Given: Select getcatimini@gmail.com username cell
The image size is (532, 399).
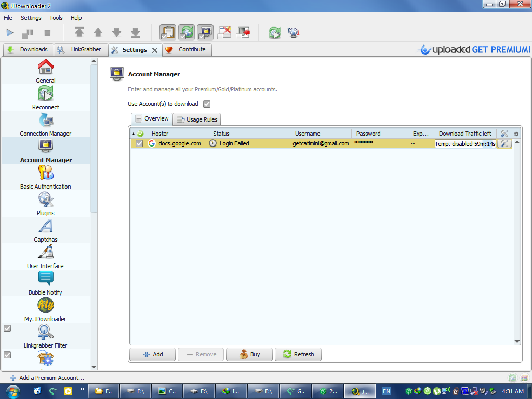Looking at the screenshot, I should click(321, 143).
